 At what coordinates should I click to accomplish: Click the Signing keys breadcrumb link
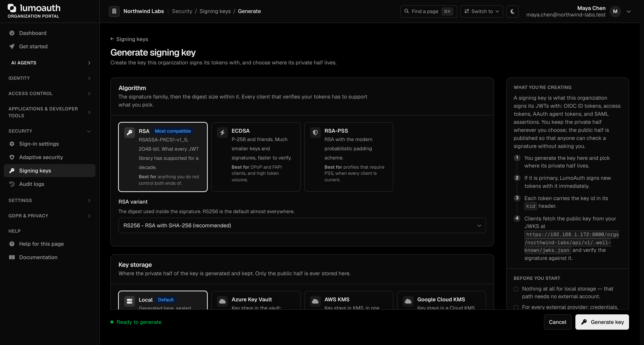point(215,11)
